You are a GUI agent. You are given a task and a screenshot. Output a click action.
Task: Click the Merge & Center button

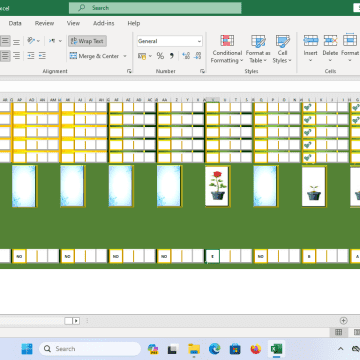[x=94, y=56]
